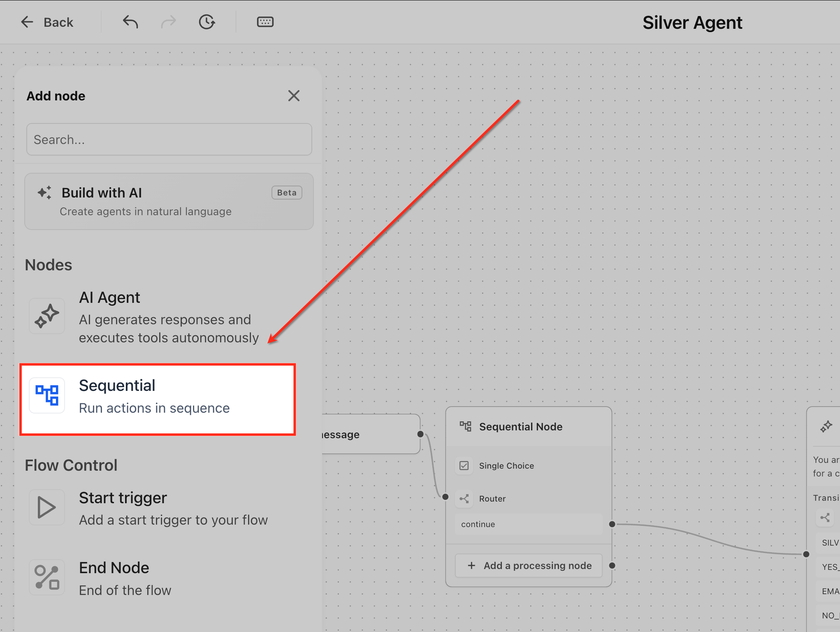840x632 pixels.
Task: Close the Add node panel
Action: pos(294,96)
